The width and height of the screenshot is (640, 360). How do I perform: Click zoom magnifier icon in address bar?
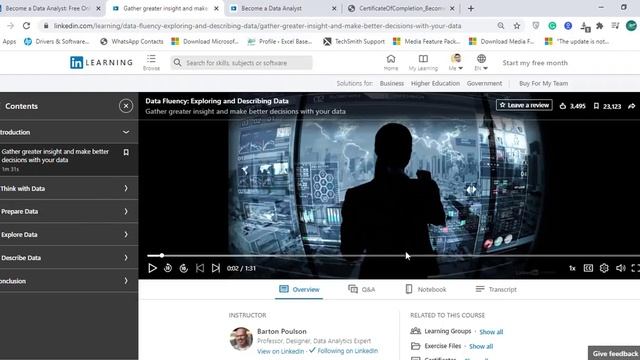[501, 26]
